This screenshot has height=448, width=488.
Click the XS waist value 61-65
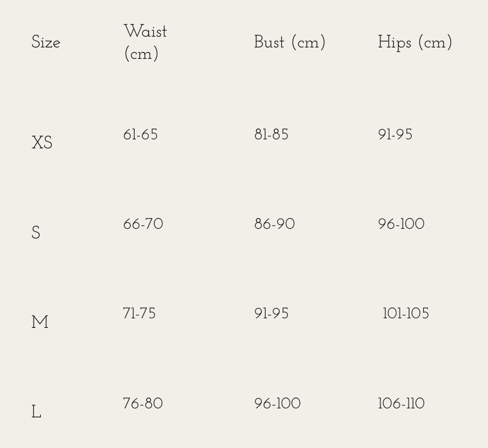141,135
